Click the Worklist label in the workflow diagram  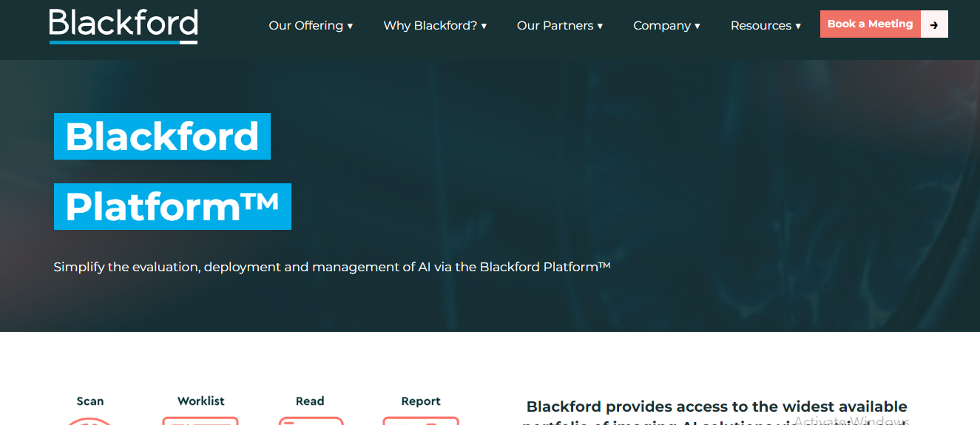[x=201, y=401]
